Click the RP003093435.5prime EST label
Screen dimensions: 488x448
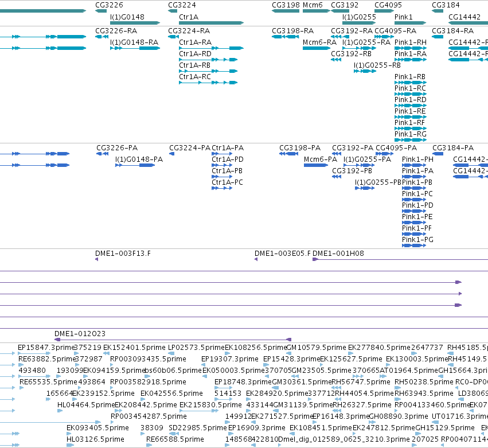click(148, 359)
